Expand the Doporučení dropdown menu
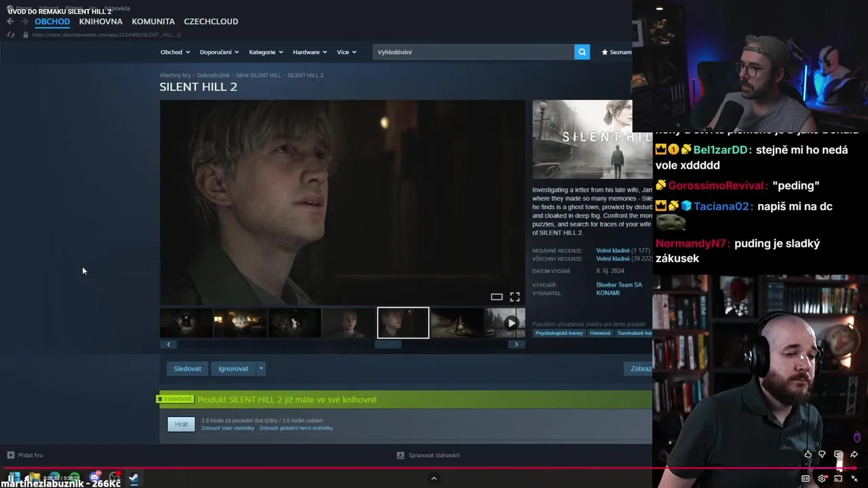 (219, 52)
